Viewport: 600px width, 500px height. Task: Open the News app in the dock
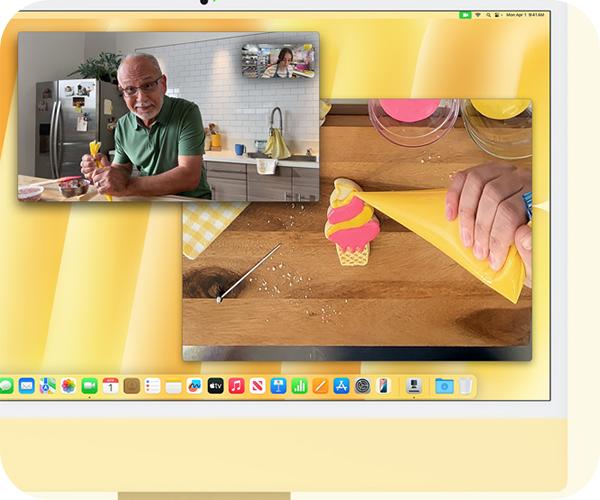pyautogui.click(x=258, y=386)
